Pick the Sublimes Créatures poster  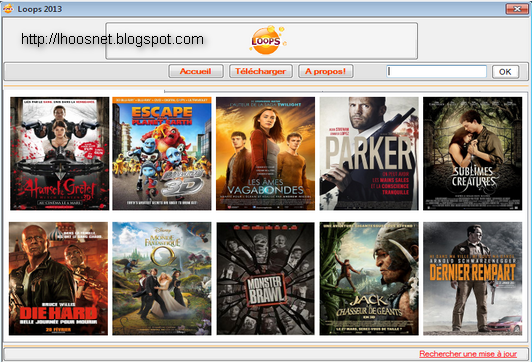pyautogui.click(x=472, y=153)
